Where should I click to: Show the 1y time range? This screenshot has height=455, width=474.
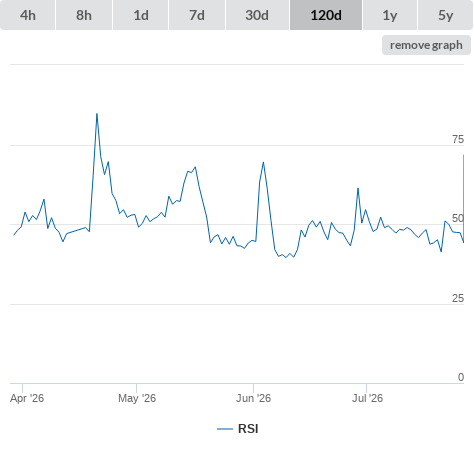pos(390,15)
